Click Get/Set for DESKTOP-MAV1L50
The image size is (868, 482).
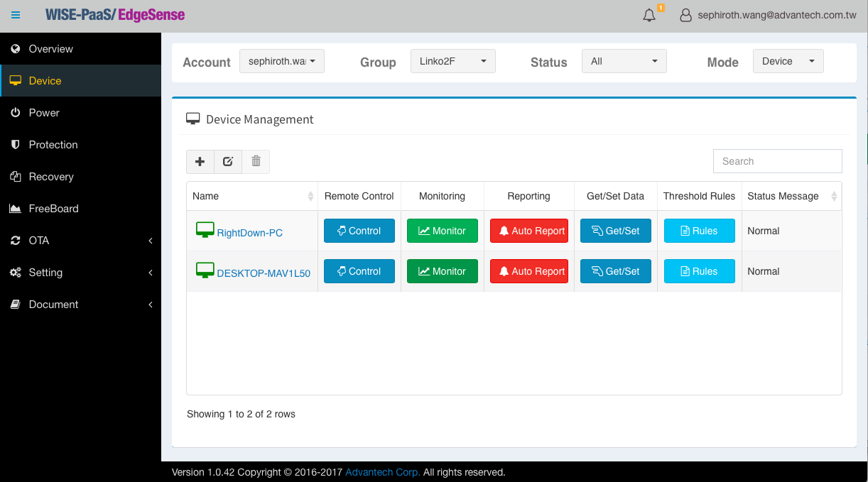[616, 271]
